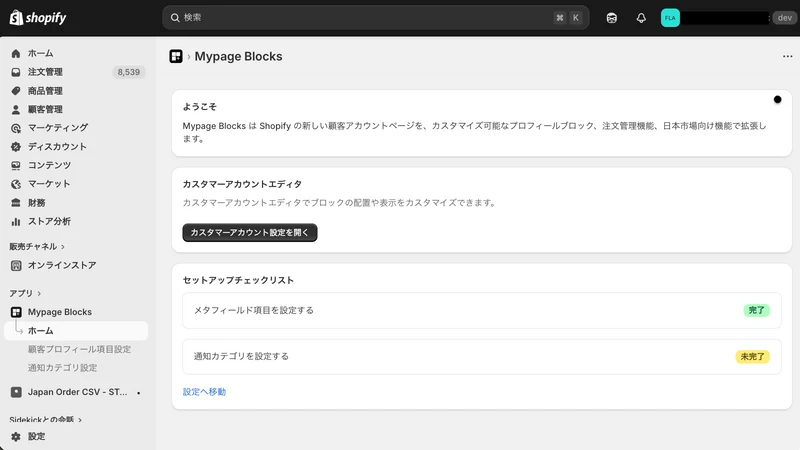The width and height of the screenshot is (800, 450).
Task: Focus the 検索 search field
Action: (376, 18)
